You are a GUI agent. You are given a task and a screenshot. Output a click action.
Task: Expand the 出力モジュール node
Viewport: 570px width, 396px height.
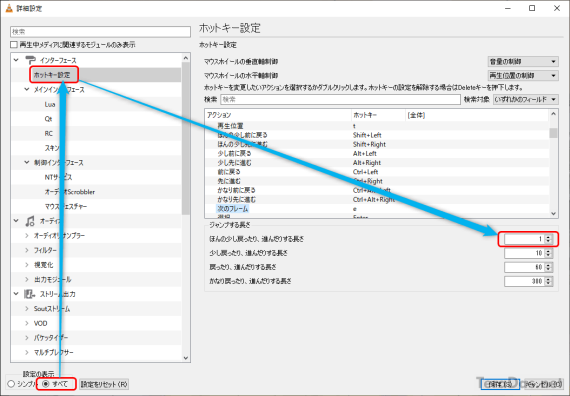click(x=27, y=279)
